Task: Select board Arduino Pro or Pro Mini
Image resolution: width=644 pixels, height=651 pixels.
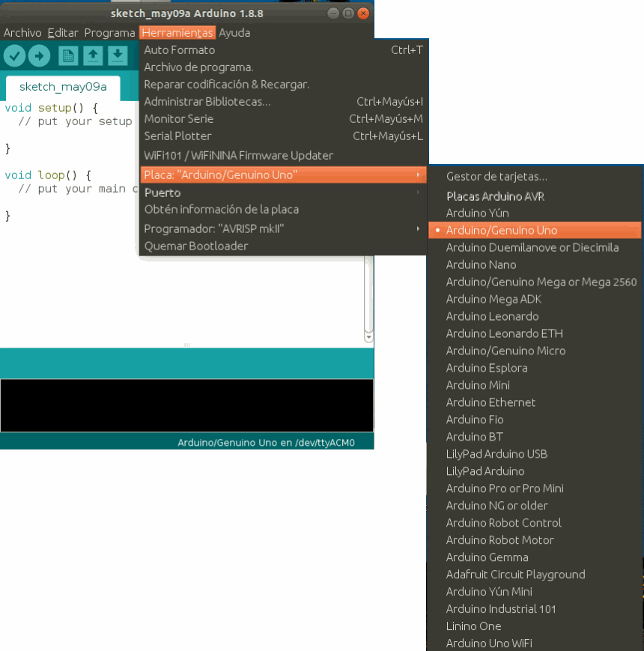Action: [535, 488]
